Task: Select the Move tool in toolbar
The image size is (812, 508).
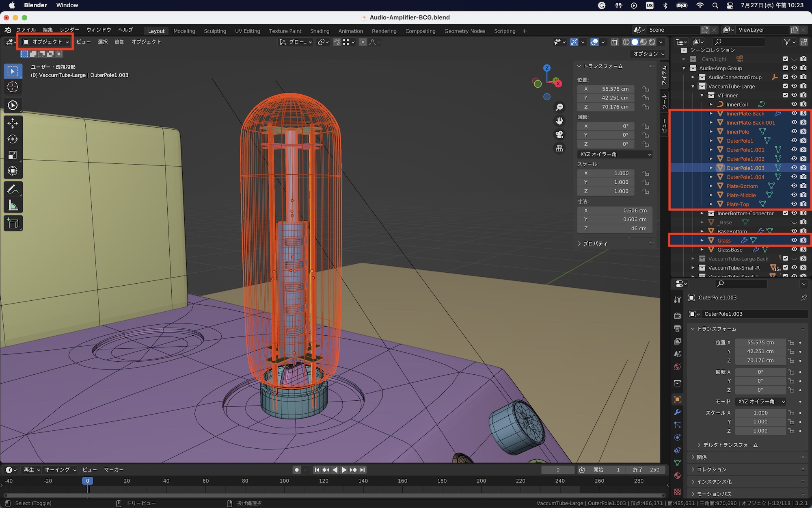Action: pyautogui.click(x=13, y=123)
